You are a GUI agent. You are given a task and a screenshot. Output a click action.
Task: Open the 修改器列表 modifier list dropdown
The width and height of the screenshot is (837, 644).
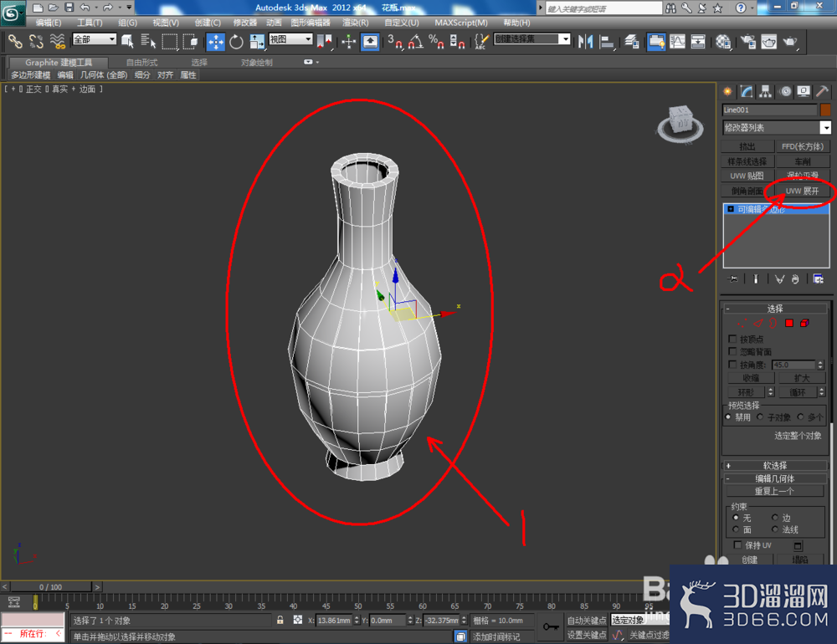click(x=777, y=127)
